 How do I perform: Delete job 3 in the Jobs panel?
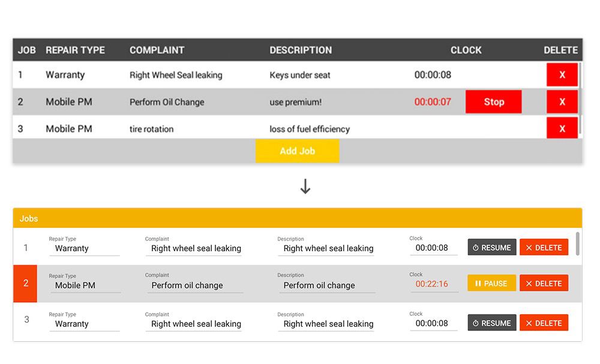(x=544, y=323)
